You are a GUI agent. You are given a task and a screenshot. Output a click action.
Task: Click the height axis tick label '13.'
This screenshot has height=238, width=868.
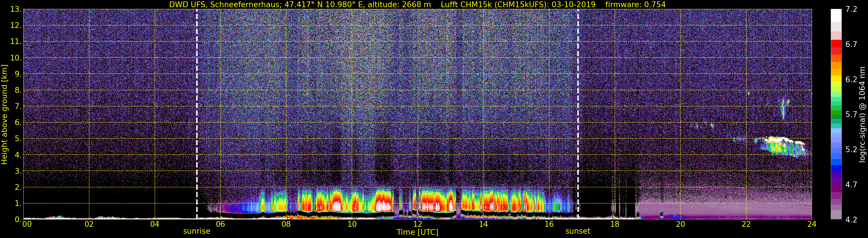tap(16, 9)
